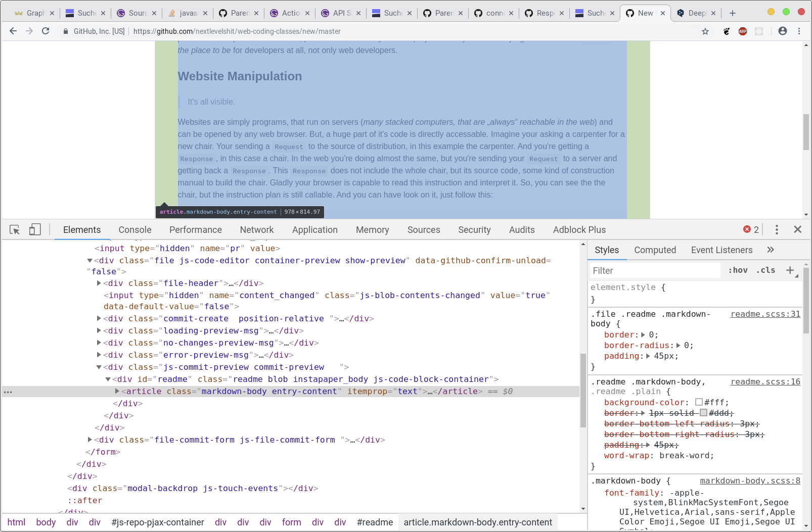Expand the article markdown-body node

pyautogui.click(x=117, y=391)
